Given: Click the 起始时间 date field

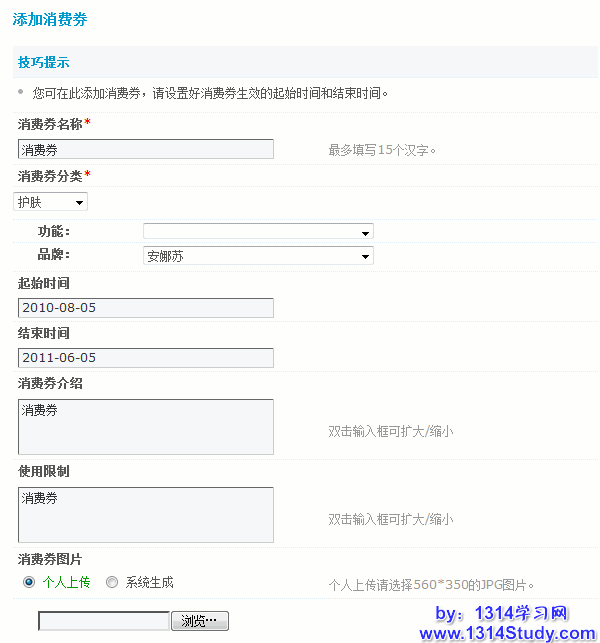Looking at the screenshot, I should coord(146,308).
